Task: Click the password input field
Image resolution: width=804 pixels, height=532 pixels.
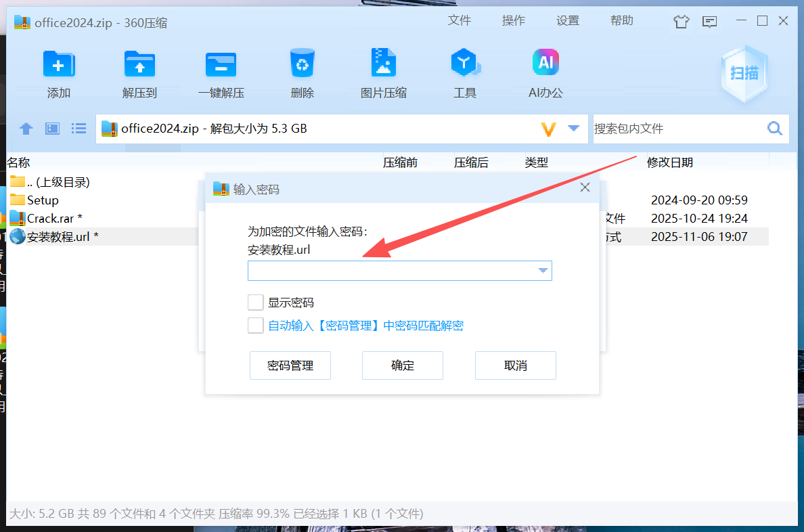Action: coord(393,270)
